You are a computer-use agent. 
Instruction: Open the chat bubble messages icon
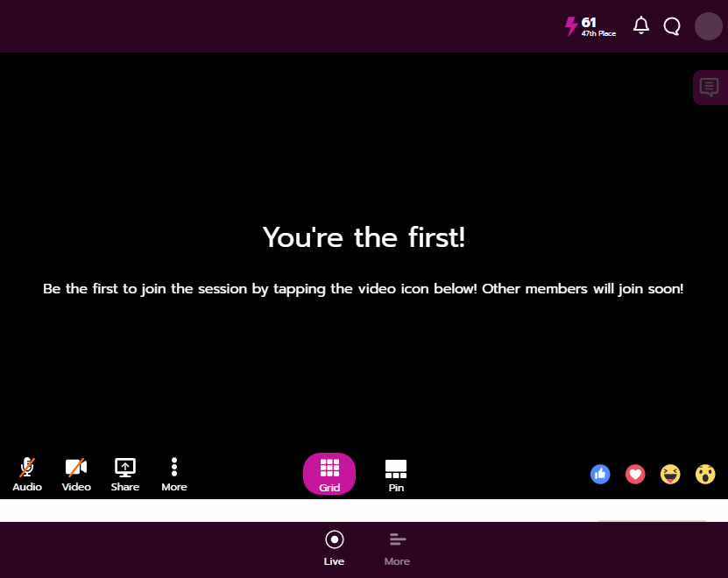672,26
